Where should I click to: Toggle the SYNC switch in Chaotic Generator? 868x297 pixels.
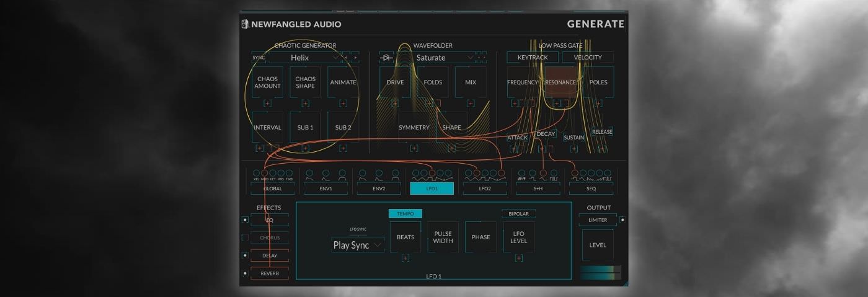[259, 58]
